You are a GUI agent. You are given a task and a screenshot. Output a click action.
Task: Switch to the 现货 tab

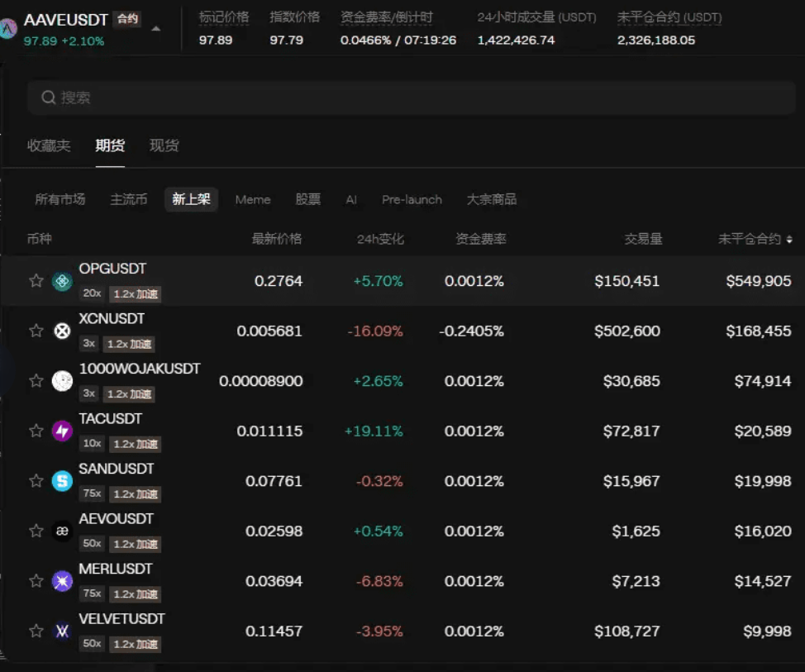pos(163,145)
